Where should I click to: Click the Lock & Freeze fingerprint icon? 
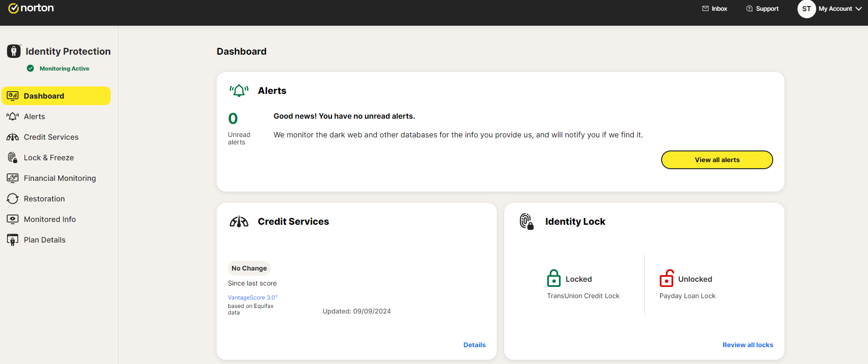coord(13,157)
